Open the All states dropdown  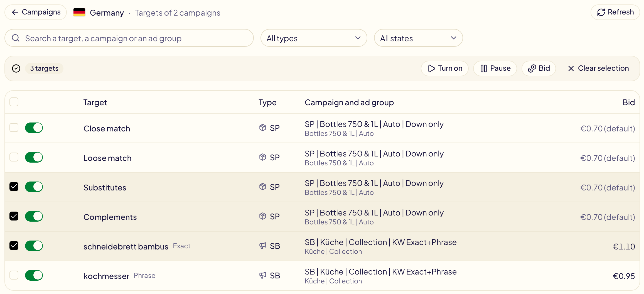tap(418, 38)
